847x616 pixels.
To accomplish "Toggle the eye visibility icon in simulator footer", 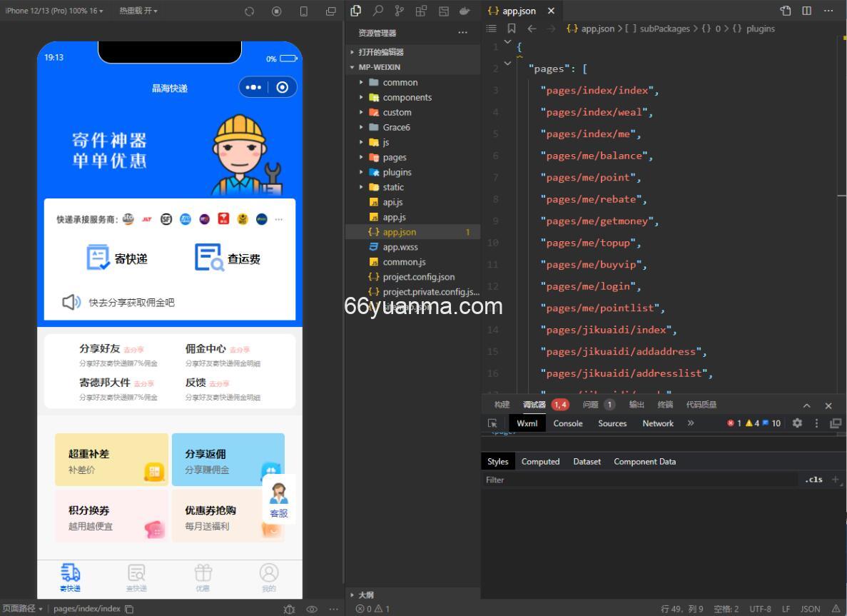I will [312, 609].
